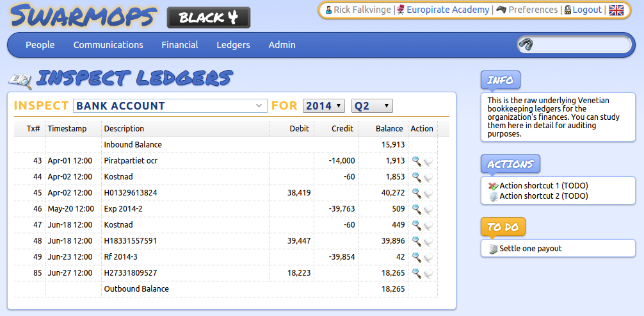Click the Rick Falkvinge user icon
The width and height of the screenshot is (644, 316).
328,10
